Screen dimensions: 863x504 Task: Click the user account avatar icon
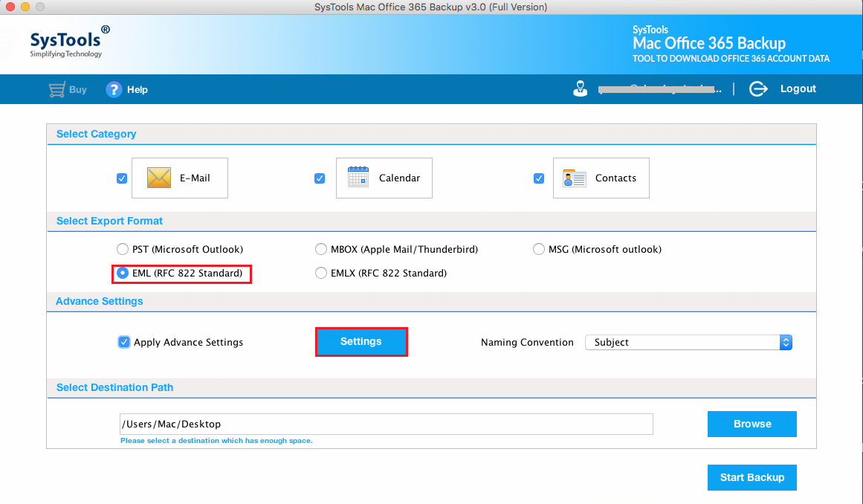click(x=580, y=88)
